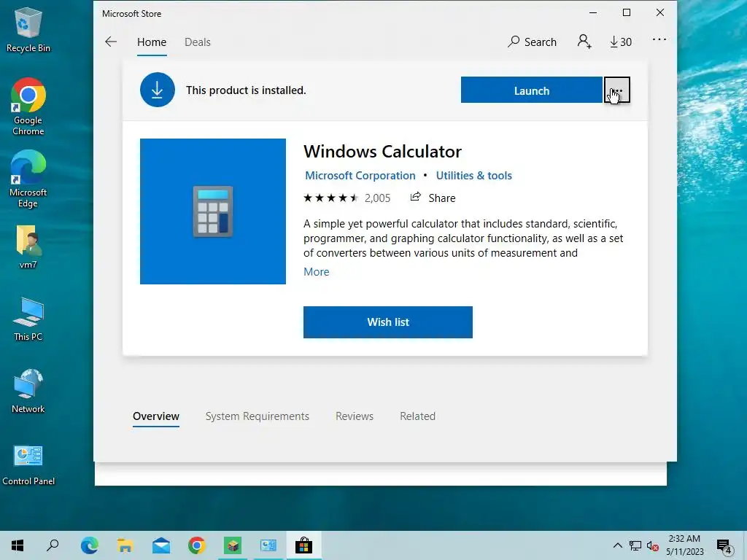Open the notification center with 4 alerts
The width and height of the screenshot is (747, 560).
coord(724,546)
